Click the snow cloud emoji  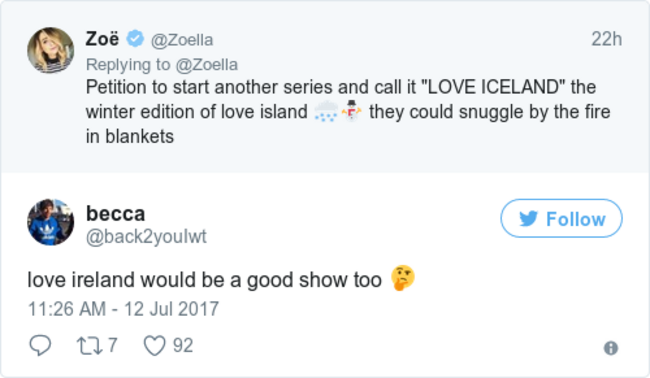pos(326,111)
